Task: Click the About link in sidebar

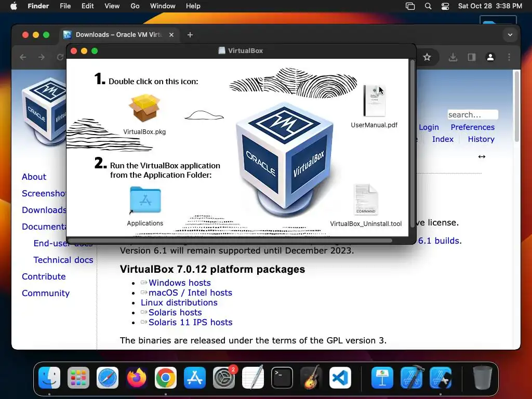Action: tap(34, 177)
